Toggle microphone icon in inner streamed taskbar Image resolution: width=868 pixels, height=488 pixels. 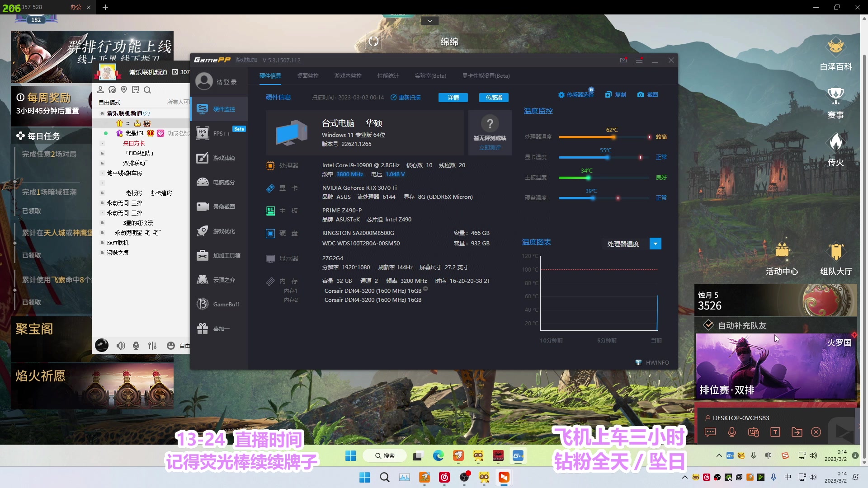754,455
